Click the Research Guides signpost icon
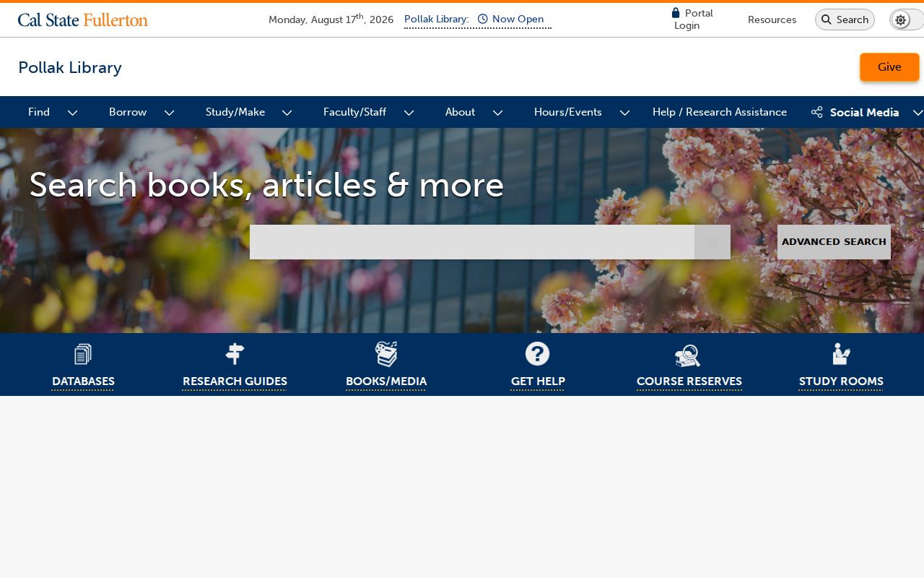The image size is (924, 578). pyautogui.click(x=235, y=354)
